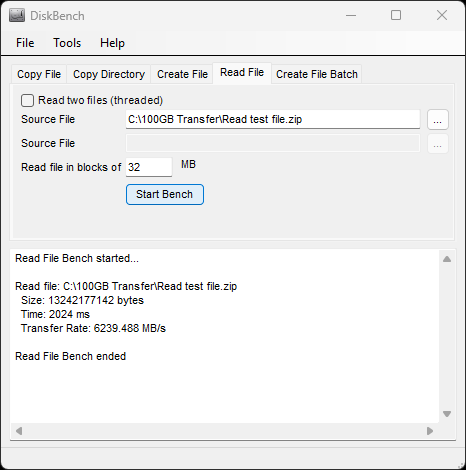Screen dimensions: 466x470
Task: Switch to the Create File tab
Action: (x=182, y=74)
